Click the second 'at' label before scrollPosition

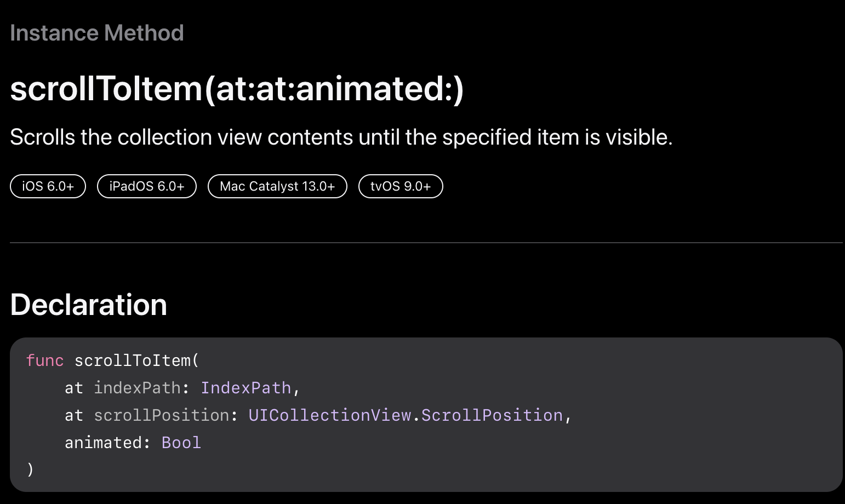click(74, 415)
